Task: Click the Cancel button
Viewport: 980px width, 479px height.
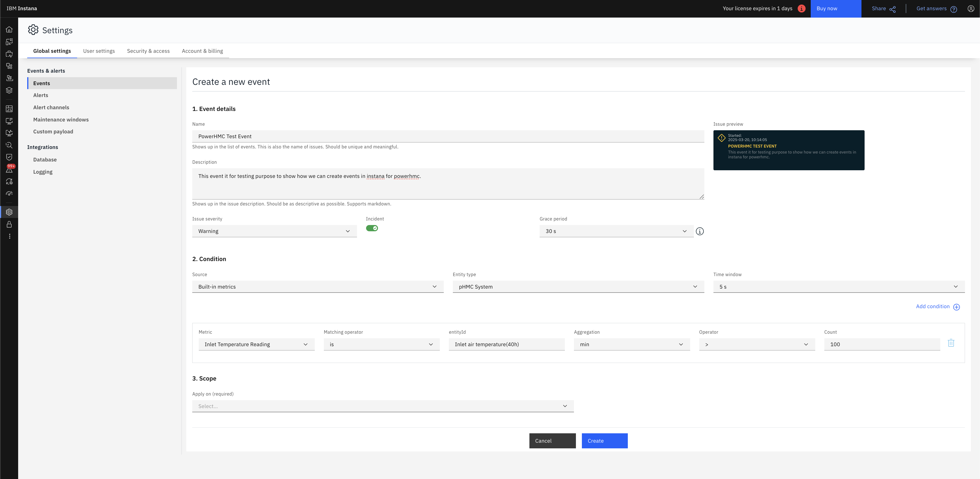Action: pos(552,441)
